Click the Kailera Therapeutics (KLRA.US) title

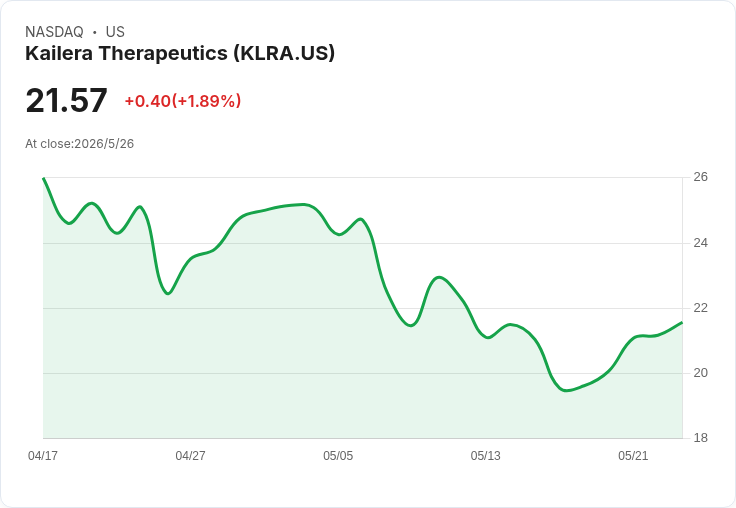[x=180, y=53]
